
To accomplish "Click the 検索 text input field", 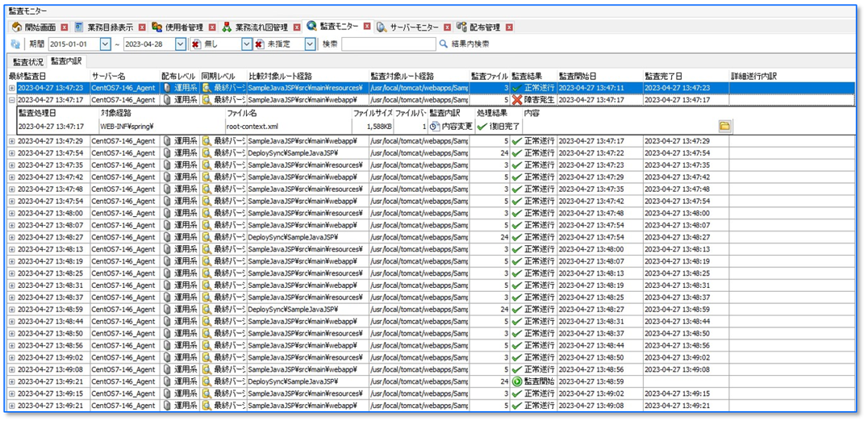I will pos(387,44).
